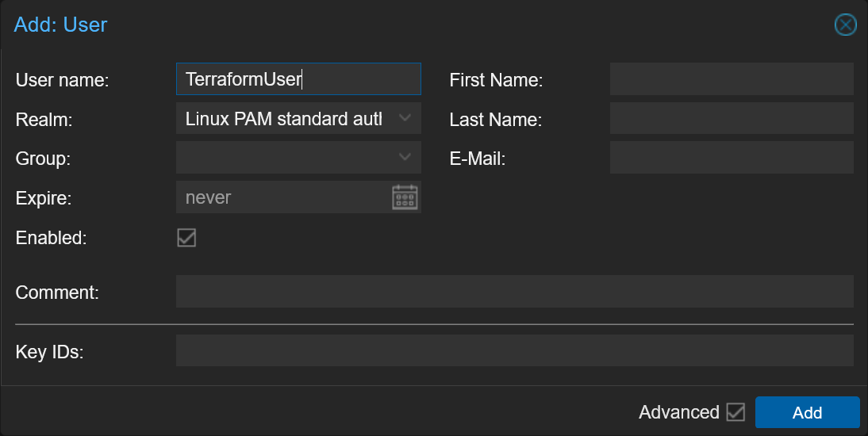868x436 pixels.
Task: Open the Expire calendar picker icon
Action: (x=405, y=197)
